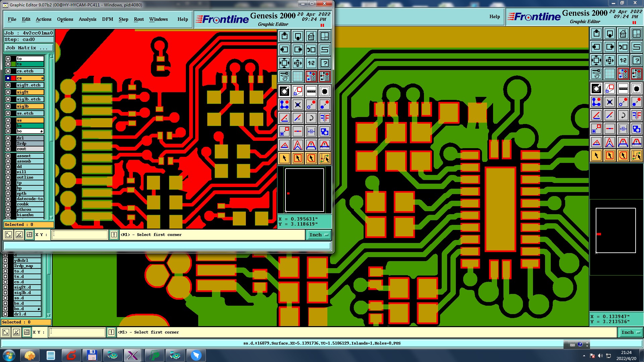Click layer list scroll down arrow
The width and height of the screenshot is (644, 362).
tap(51, 218)
